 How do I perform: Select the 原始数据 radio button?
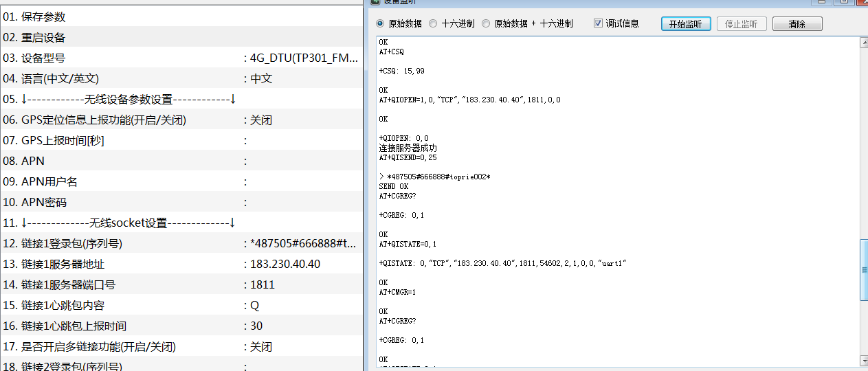(x=381, y=23)
